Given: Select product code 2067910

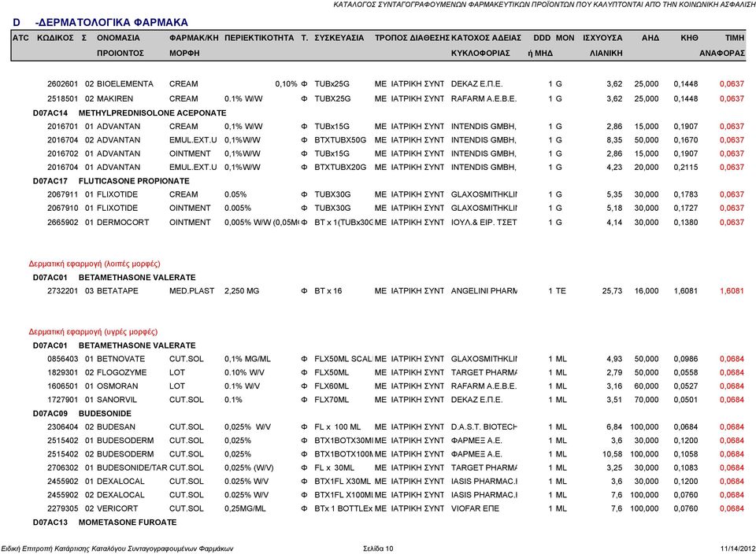Looking at the screenshot, I should point(63,208).
